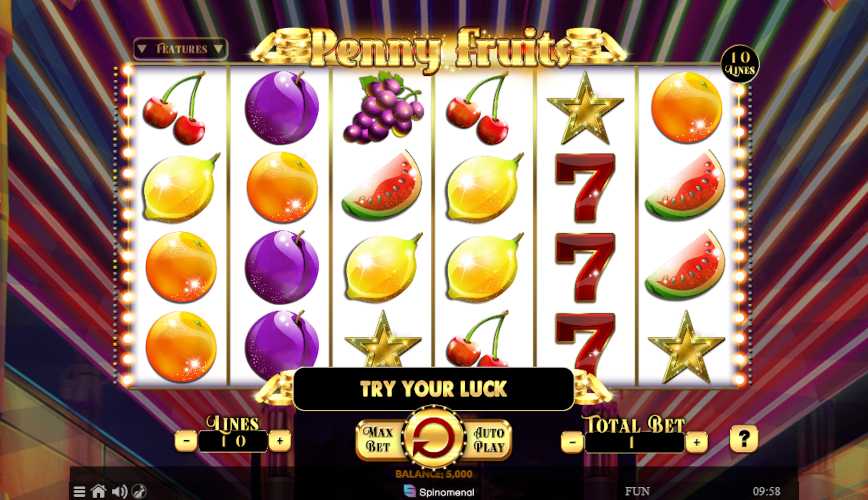
Task: Click the Max Bet button
Action: coord(379,439)
